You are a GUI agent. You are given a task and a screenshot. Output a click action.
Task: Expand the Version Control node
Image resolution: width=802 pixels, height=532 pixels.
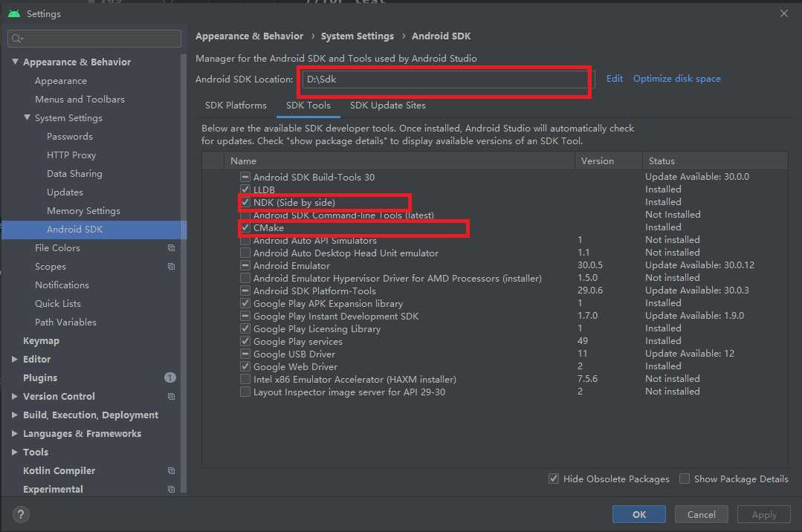click(15, 397)
